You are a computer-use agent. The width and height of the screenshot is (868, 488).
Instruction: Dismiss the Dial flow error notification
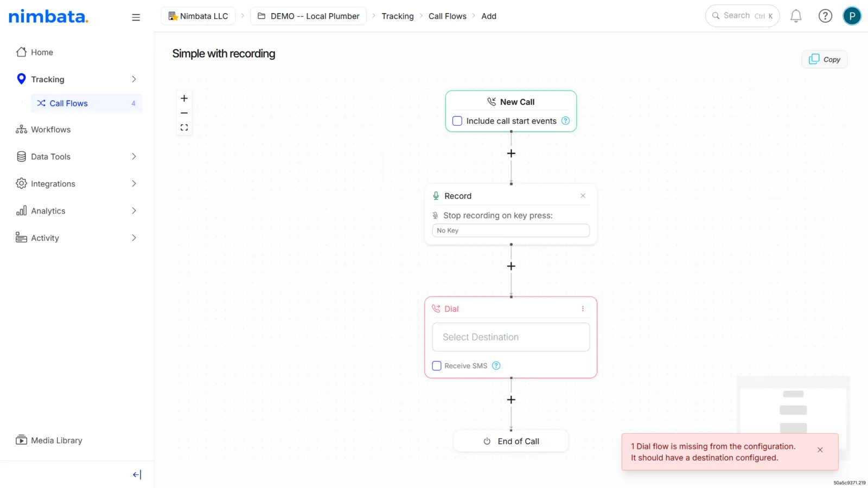820,450
